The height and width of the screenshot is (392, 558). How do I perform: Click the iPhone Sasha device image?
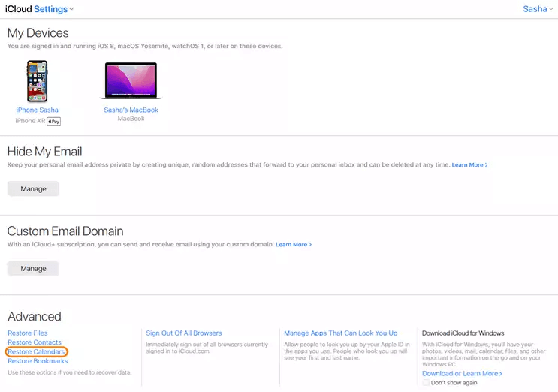[37, 81]
